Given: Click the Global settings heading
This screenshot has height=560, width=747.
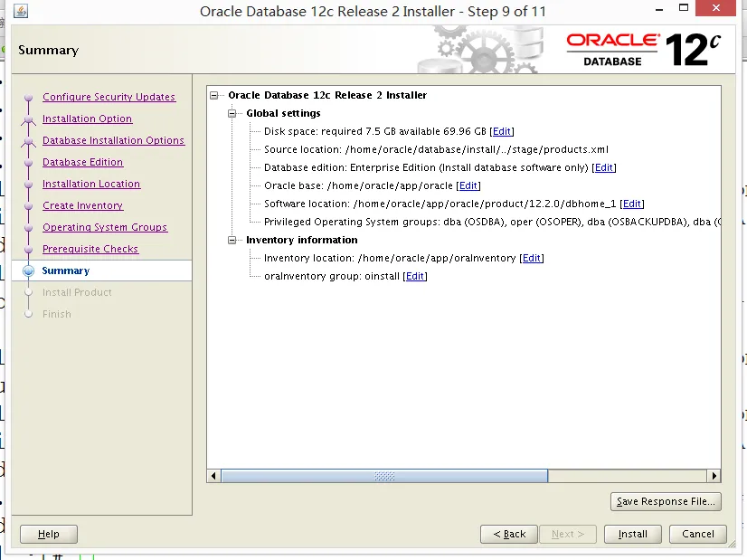Looking at the screenshot, I should click(283, 113).
